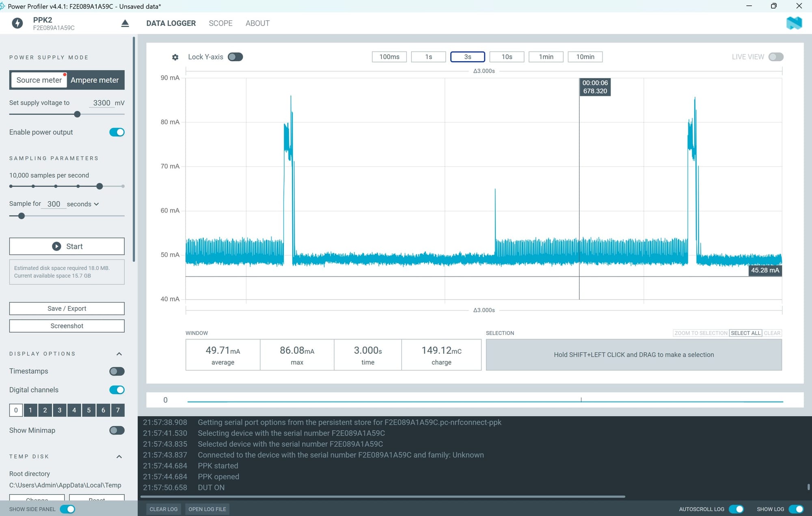Screen dimensions: 812x516
Task: Click SELECT ALL in selection
Action: (x=746, y=333)
